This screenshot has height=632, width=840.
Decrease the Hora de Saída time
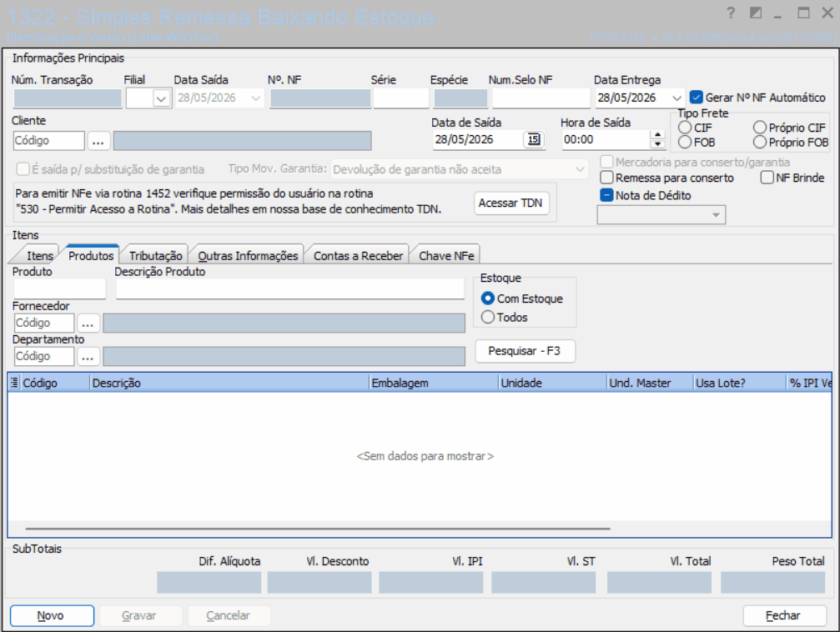(657, 144)
